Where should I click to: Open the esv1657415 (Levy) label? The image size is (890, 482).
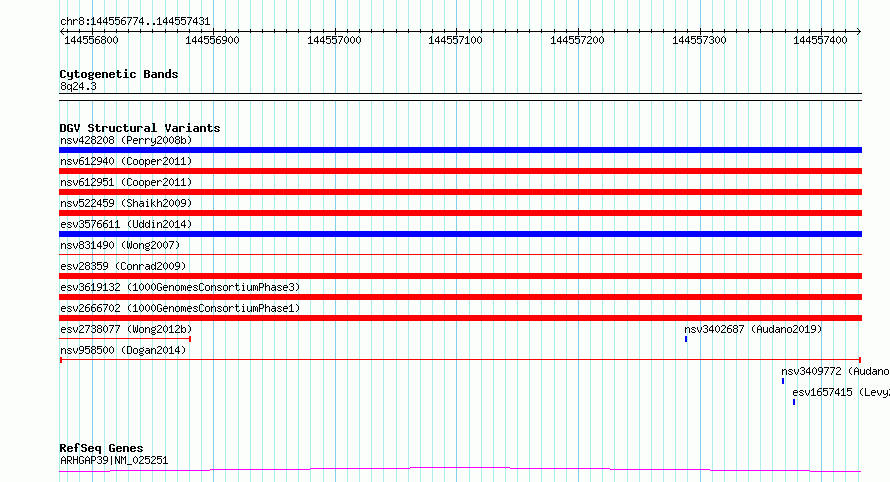coord(841,392)
